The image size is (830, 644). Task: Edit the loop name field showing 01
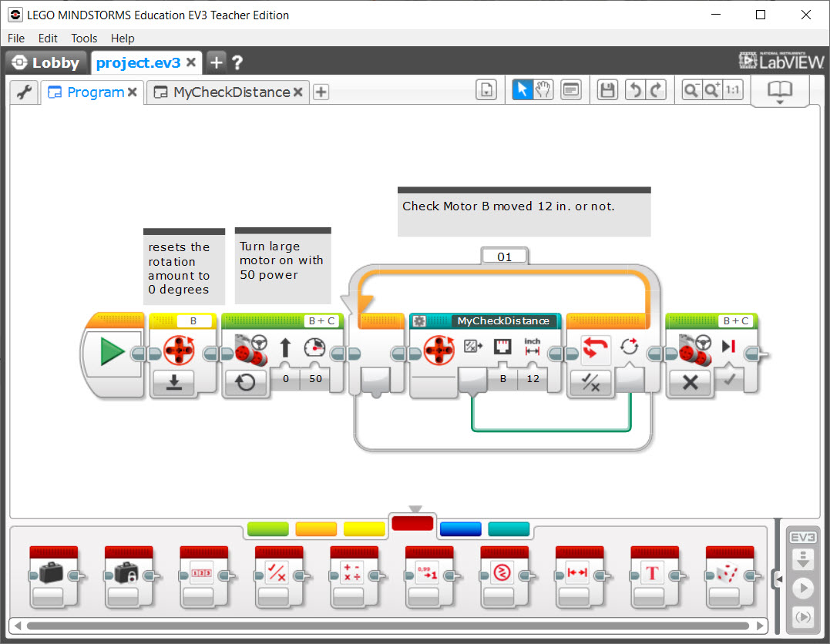[504, 256]
